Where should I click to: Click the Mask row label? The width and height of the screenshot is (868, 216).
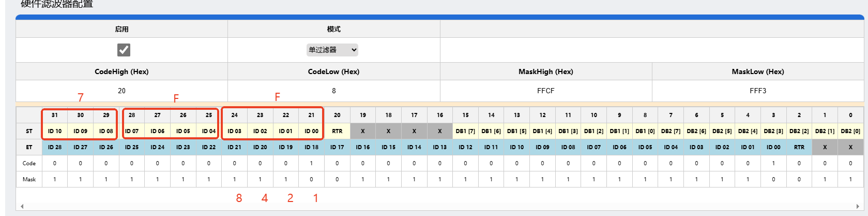point(29,179)
